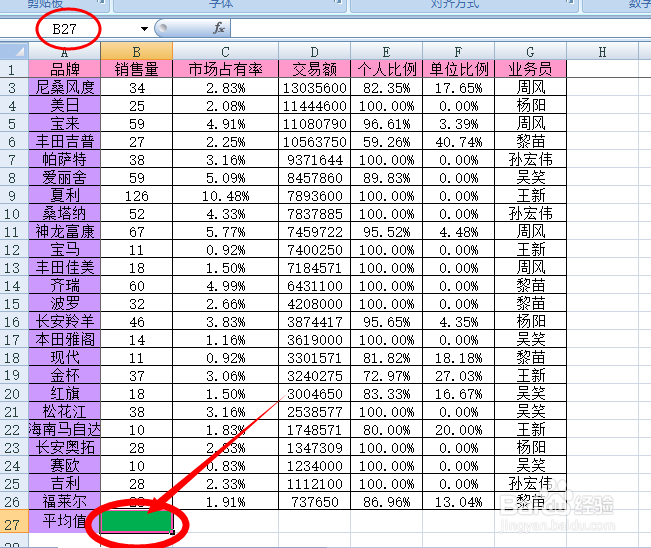This screenshot has width=651, height=548.
Task: Click brand cell 桑塔纳
Action: coord(64,213)
